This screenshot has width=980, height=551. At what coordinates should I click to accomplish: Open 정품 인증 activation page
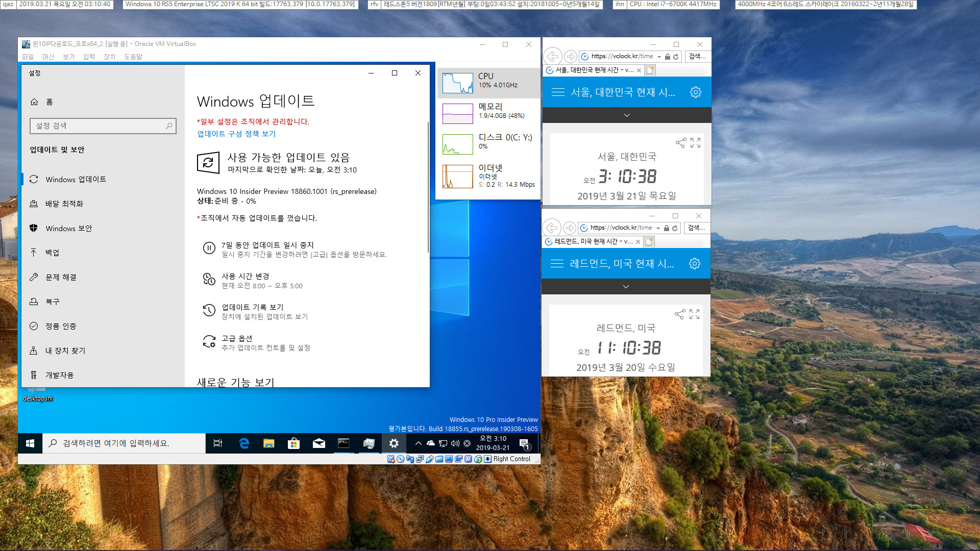61,326
